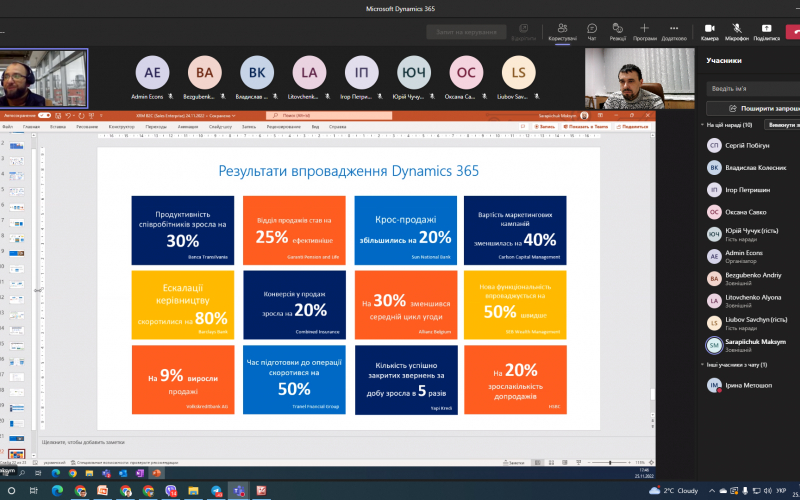Unmute the Мікрофон microphone
The height and width of the screenshot is (500, 800).
pyautogui.click(x=737, y=32)
